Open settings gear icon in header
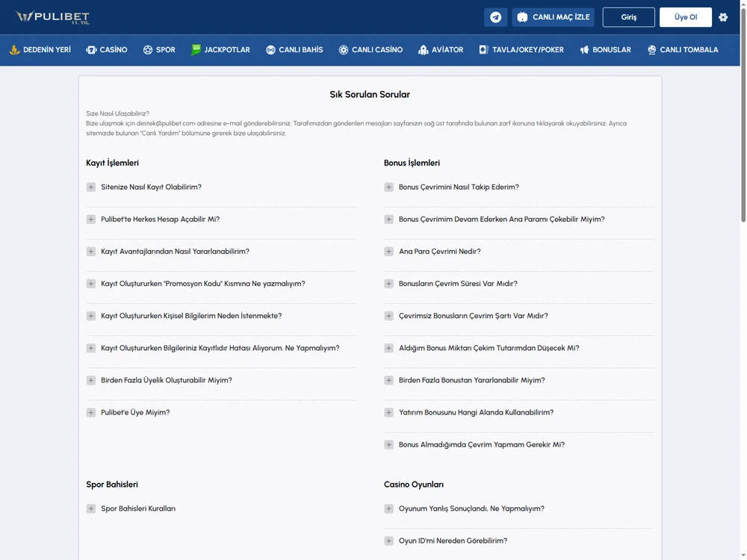 722,17
